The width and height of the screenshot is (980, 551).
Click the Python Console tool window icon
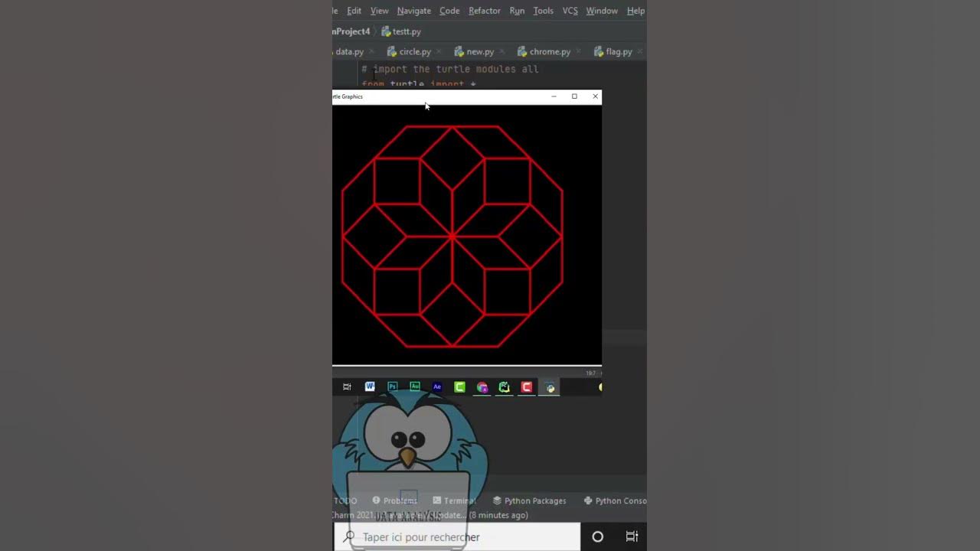(x=588, y=500)
